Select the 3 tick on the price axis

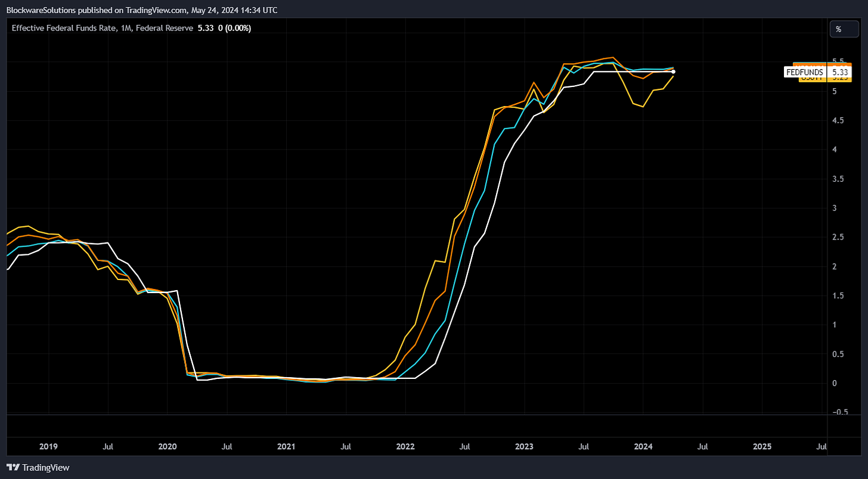[x=835, y=208]
